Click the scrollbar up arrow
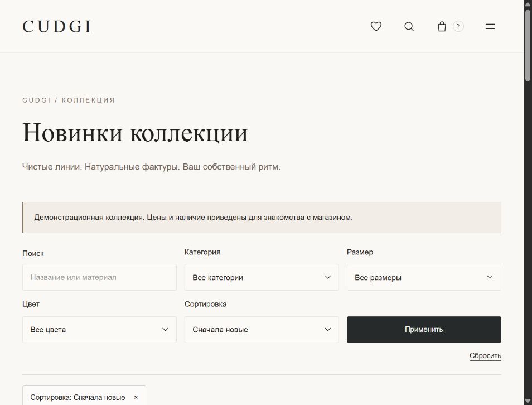This screenshot has width=532, height=405. click(528, 3)
